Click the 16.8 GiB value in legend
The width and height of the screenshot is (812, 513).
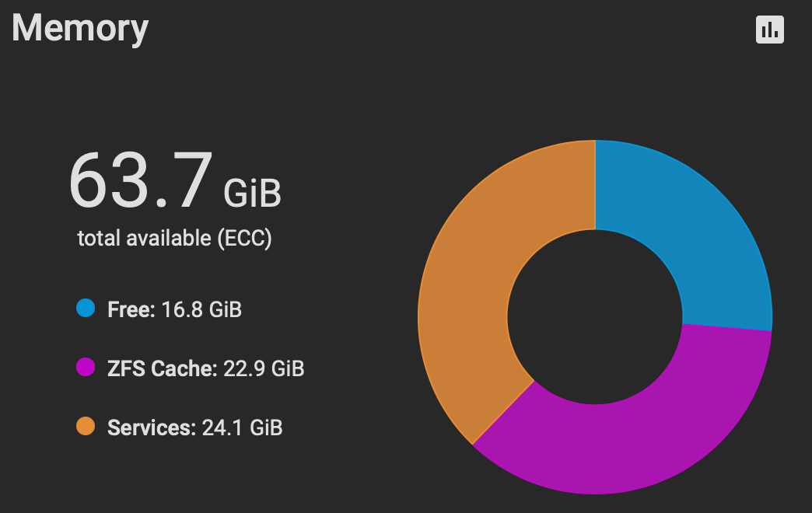pyautogui.click(x=201, y=309)
